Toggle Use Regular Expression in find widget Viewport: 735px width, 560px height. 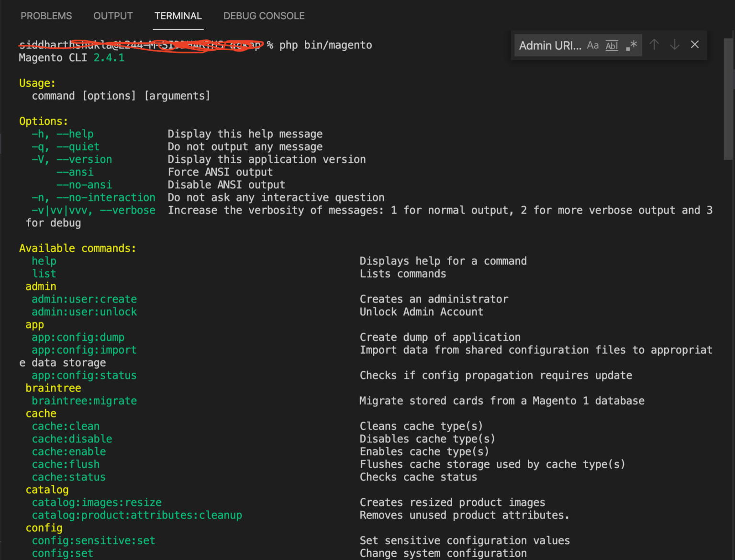click(632, 45)
